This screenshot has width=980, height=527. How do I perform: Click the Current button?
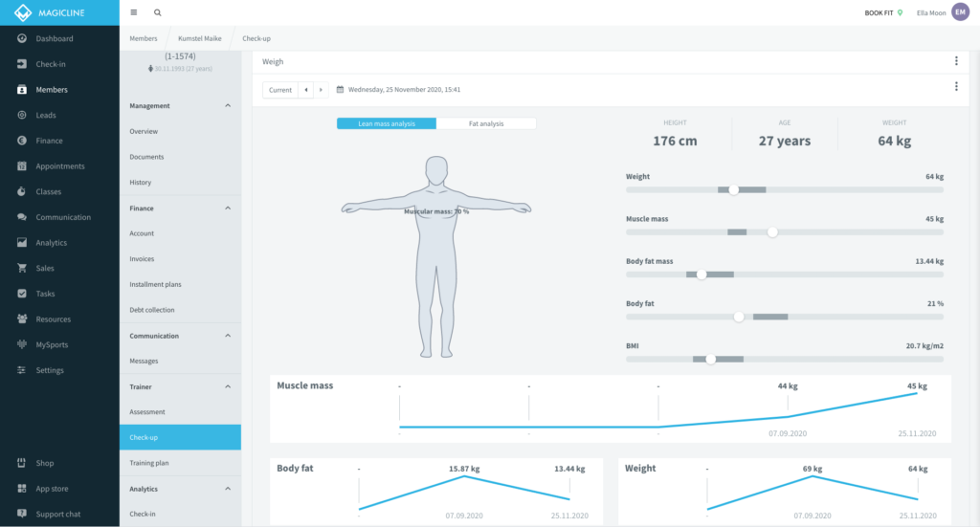280,90
